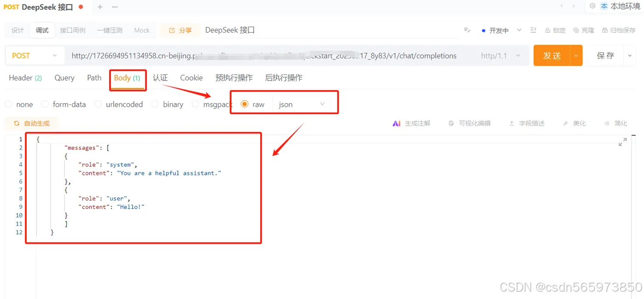Open the Header (2) tab
The height and width of the screenshot is (299, 644).
(x=25, y=78)
